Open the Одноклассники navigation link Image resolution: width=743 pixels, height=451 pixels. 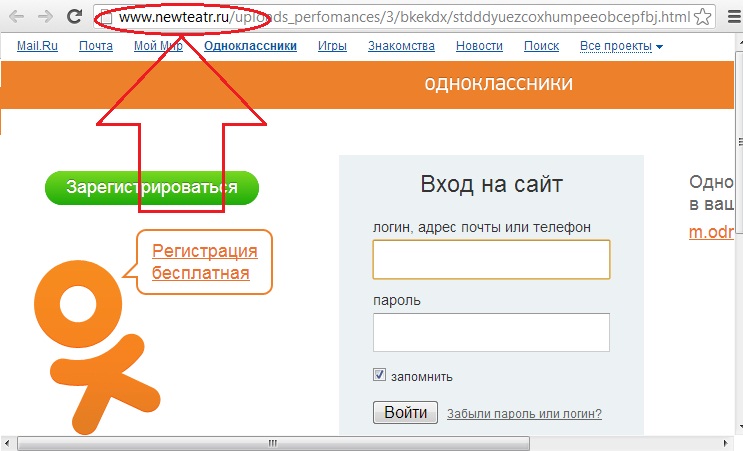[x=250, y=46]
